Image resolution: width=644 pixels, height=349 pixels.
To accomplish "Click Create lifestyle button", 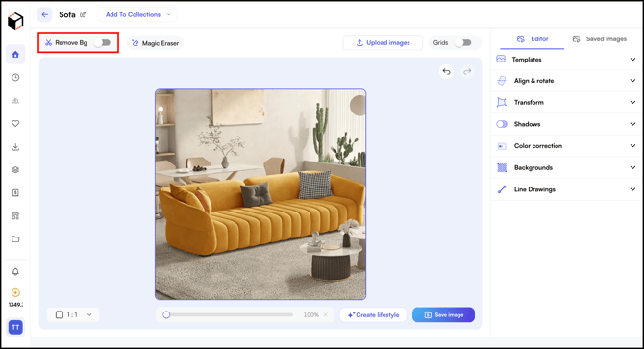I will click(373, 315).
